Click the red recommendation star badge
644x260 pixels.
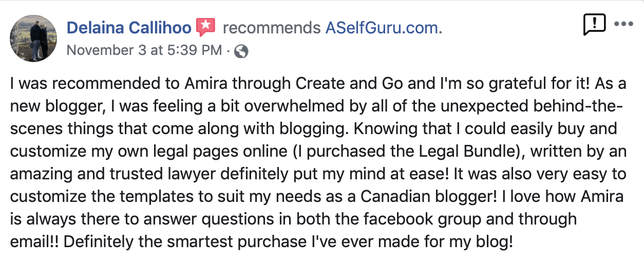point(206,27)
